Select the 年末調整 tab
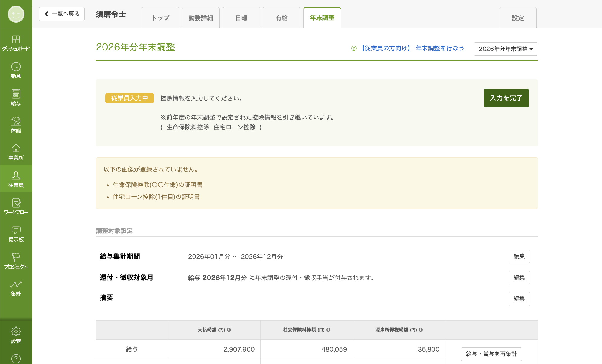 click(x=322, y=18)
